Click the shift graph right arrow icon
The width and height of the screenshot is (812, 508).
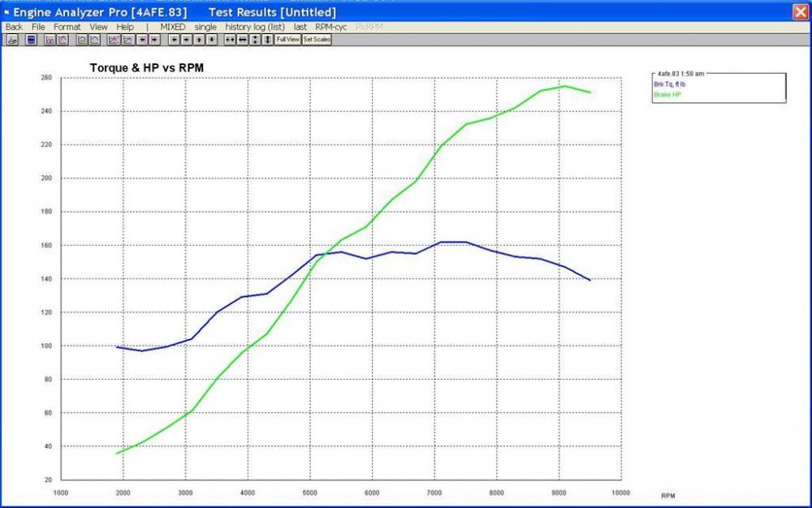click(x=187, y=39)
